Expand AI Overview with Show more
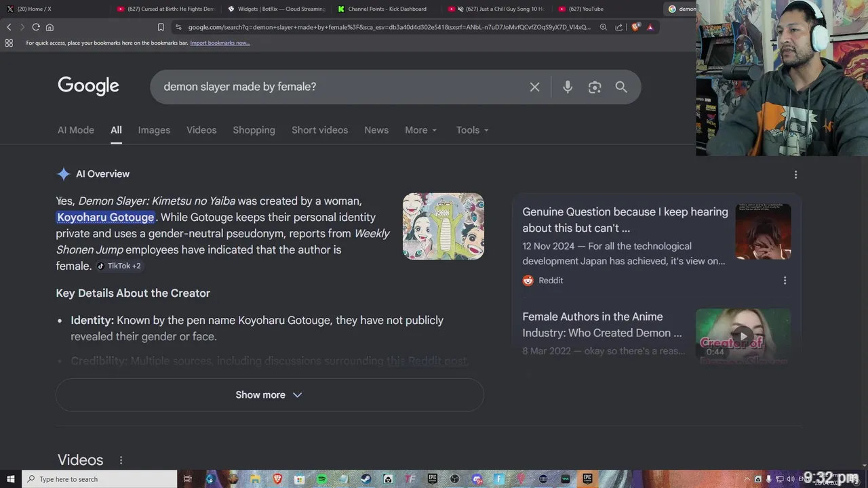The image size is (868, 488). tap(269, 395)
